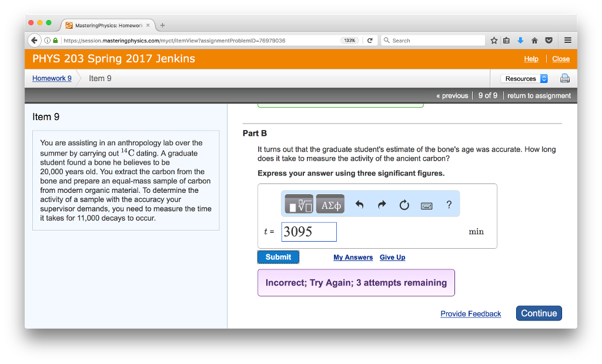602x364 pixels.
Task: Return to assignment overview
Action: [x=539, y=96]
